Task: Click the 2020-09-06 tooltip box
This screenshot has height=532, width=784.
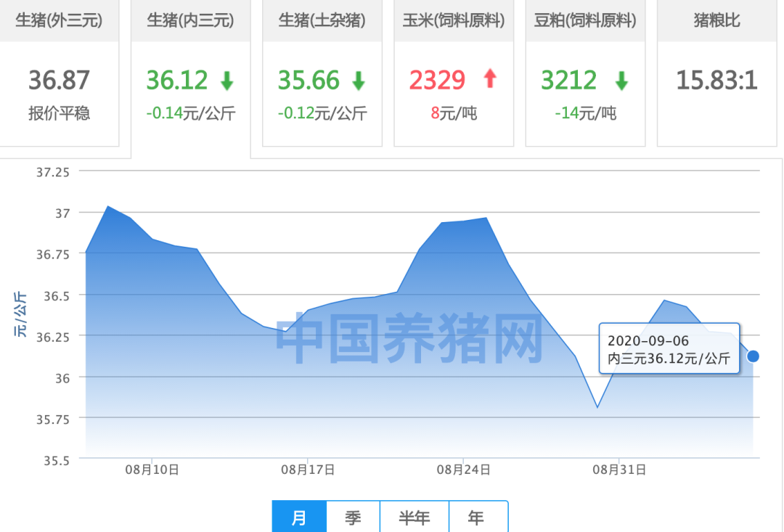Action: coord(669,348)
